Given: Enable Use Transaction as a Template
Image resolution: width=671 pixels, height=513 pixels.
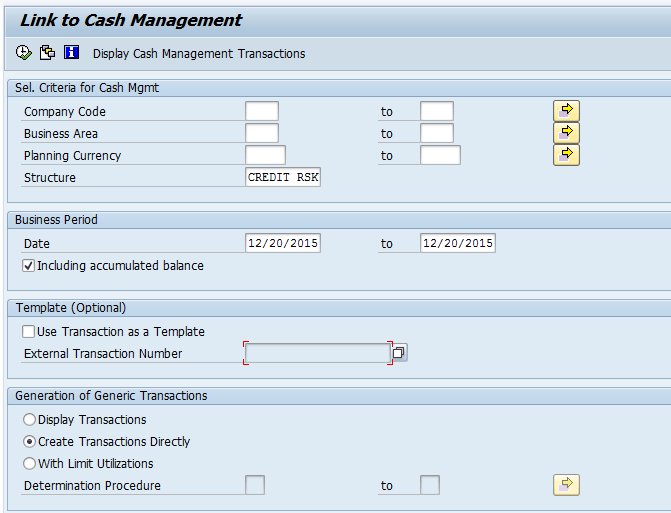Looking at the screenshot, I should click(x=29, y=332).
